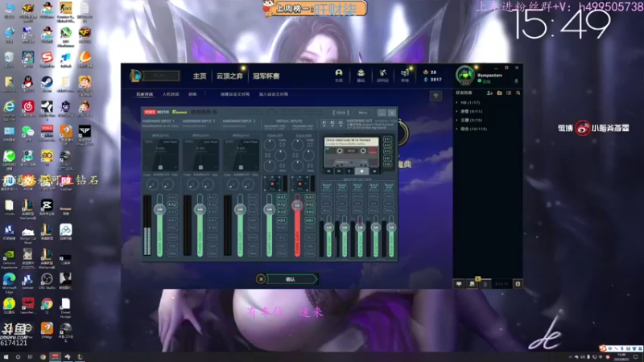This screenshot has width=644, height=362.
Task: Open 冠军杯赛 tab in League client
Action: [x=266, y=76]
